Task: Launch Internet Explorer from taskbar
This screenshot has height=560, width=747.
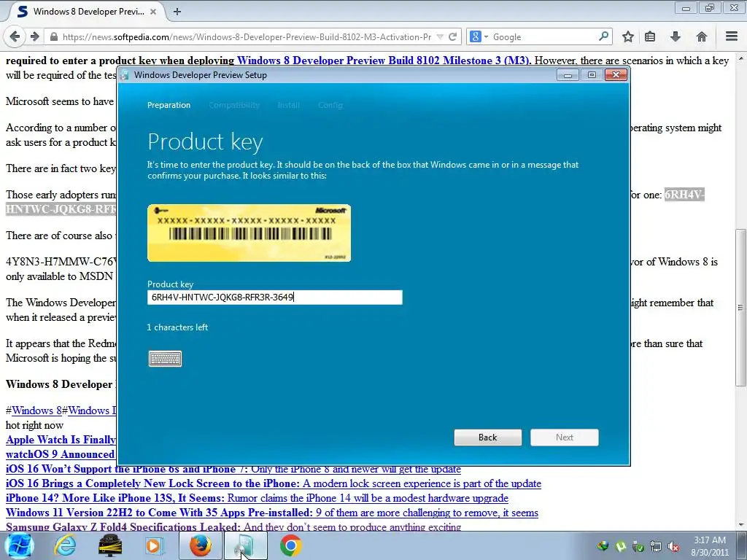Action: pyautogui.click(x=64, y=545)
